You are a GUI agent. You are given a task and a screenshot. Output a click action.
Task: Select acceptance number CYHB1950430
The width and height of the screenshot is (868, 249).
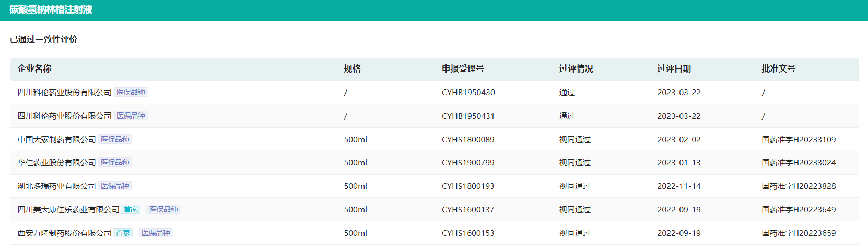click(468, 93)
